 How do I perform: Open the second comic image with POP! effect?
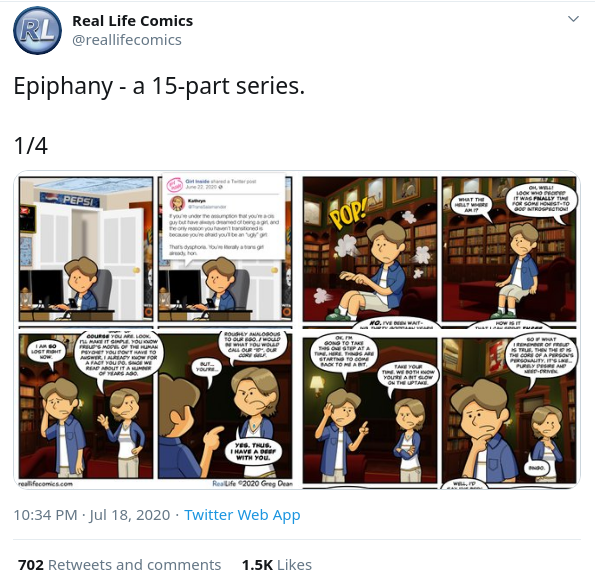pyautogui.click(x=439, y=249)
